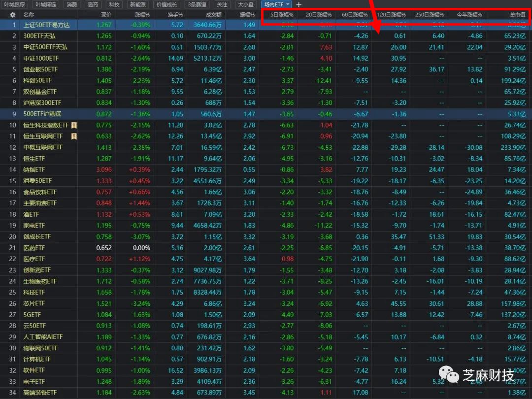The width and height of the screenshot is (532, 399).
Task: Open the 科技 tab
Action: tap(114, 4)
